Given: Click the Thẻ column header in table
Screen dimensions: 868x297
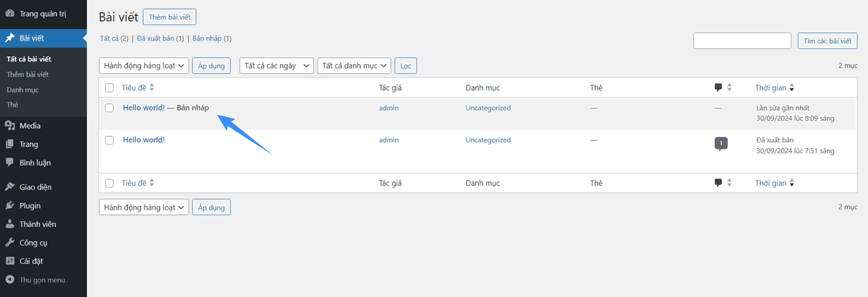Looking at the screenshot, I should pyautogui.click(x=596, y=87).
